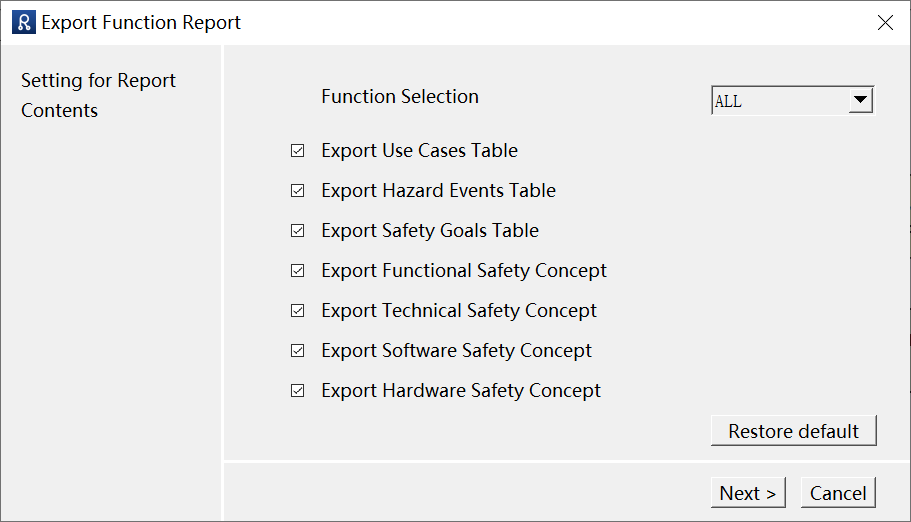
Task: Click the Restore default button
Action: click(794, 431)
